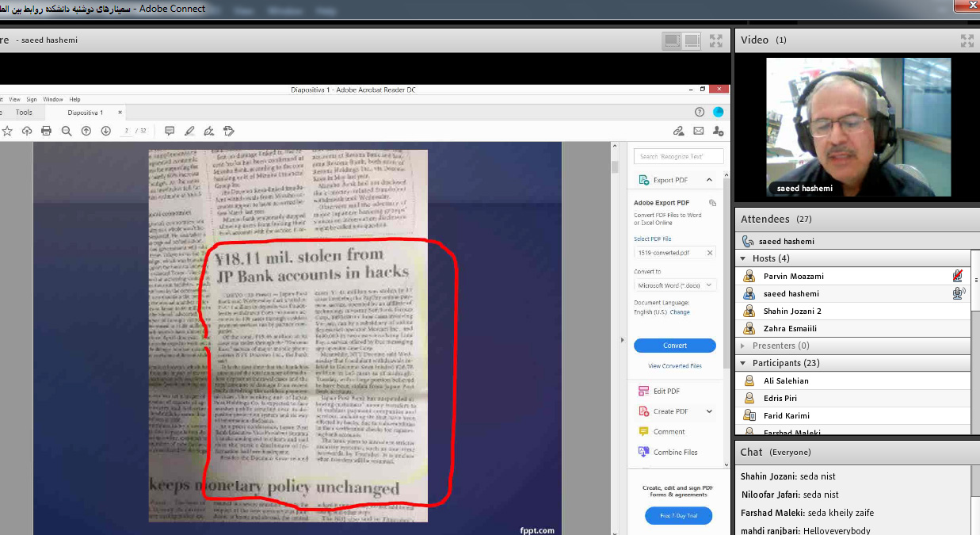Send file by email envelope icon

[x=699, y=131]
